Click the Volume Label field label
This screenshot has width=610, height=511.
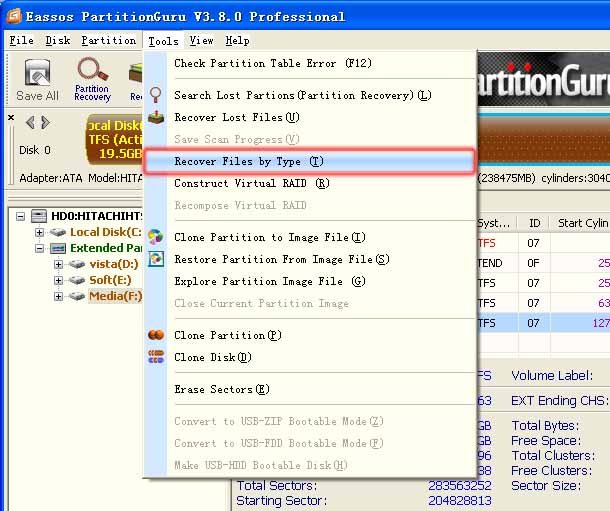click(552, 376)
